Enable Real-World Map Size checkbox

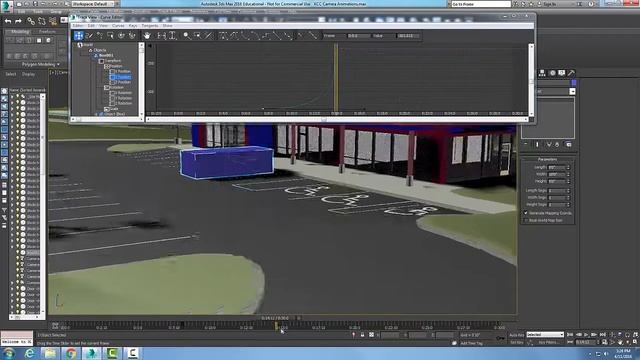click(x=526, y=220)
